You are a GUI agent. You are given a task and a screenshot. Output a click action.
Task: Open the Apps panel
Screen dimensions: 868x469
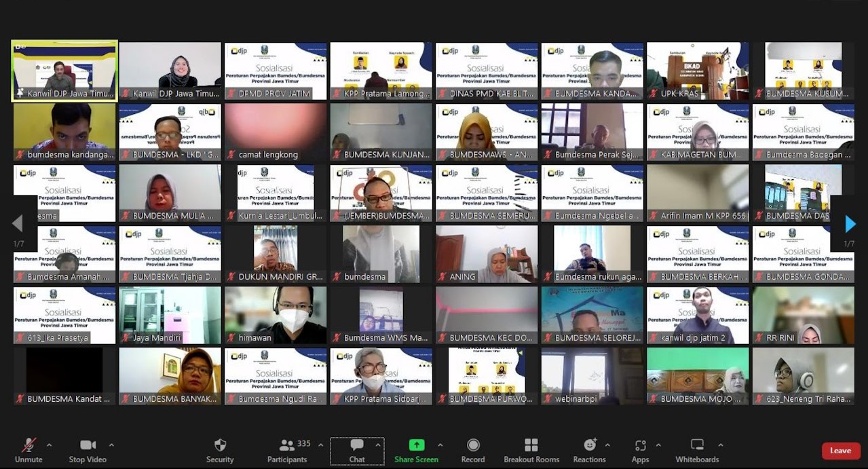[640, 450]
